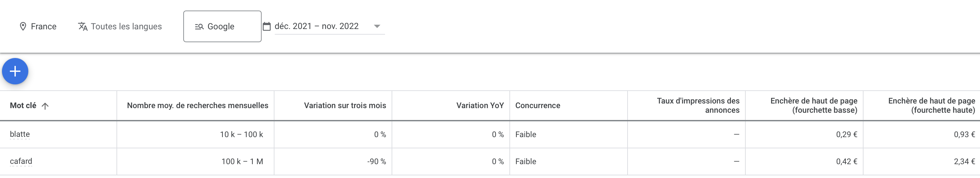The height and width of the screenshot is (178, 980).
Task: Open the Google network selector box
Action: coord(222,26)
